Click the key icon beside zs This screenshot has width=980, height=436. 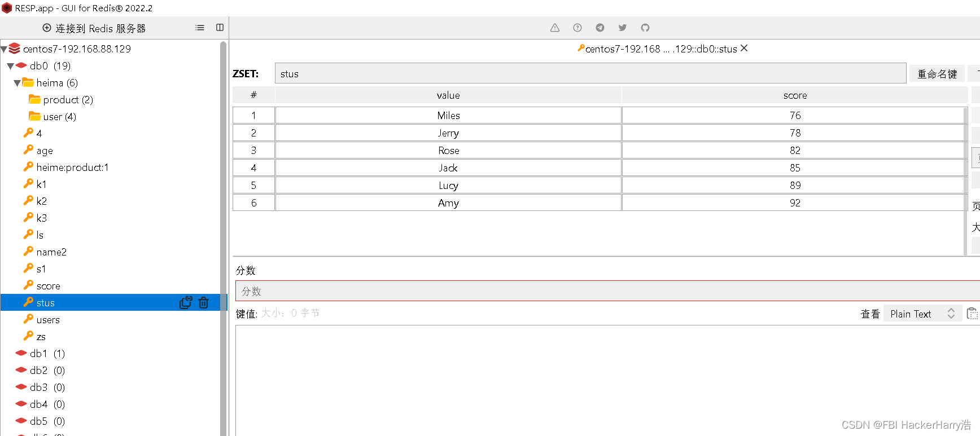point(28,336)
